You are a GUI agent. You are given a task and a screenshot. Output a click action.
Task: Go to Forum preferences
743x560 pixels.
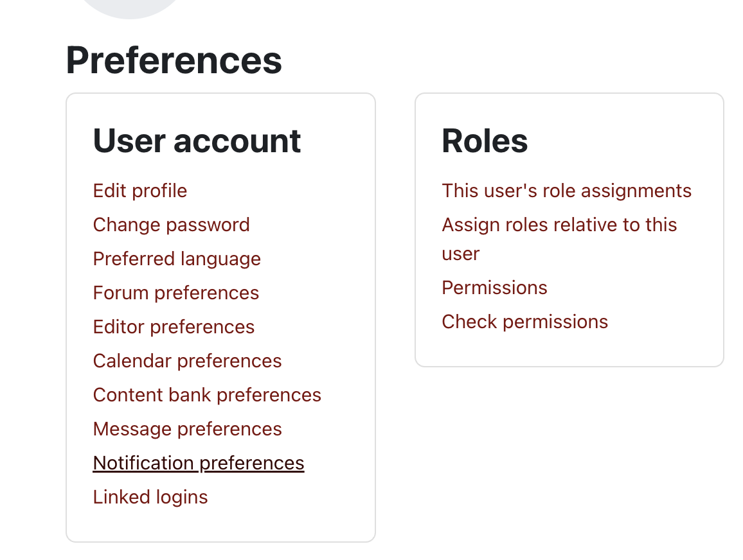(x=175, y=293)
